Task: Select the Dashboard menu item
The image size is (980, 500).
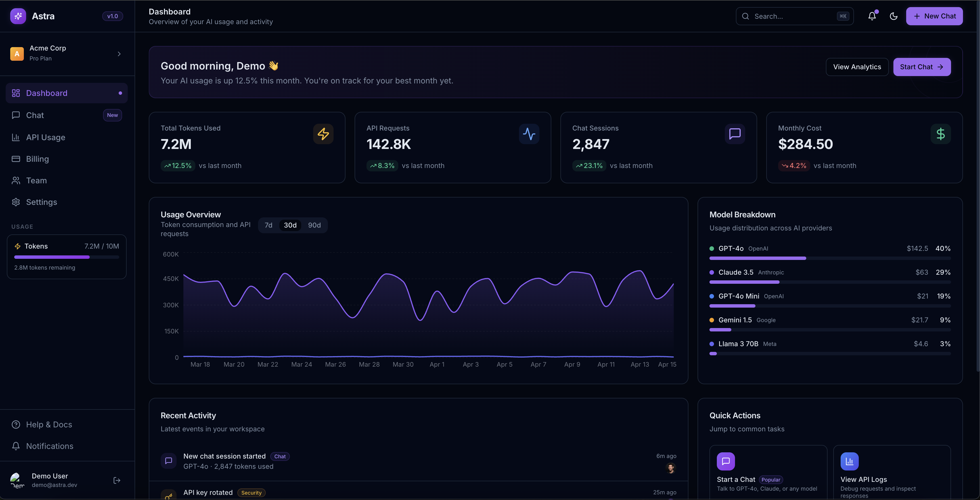Action: coord(46,93)
